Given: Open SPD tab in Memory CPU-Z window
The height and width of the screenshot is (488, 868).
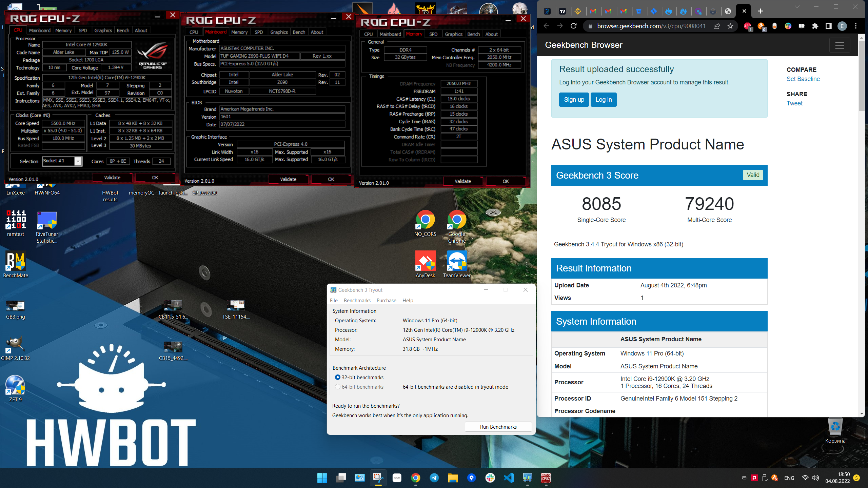Looking at the screenshot, I should (x=433, y=34).
